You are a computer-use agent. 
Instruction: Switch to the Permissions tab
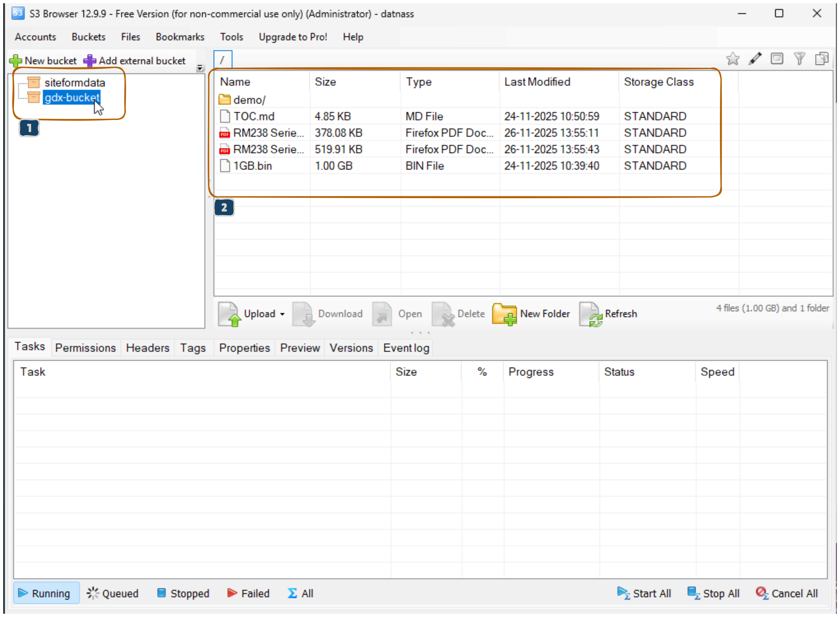tap(85, 348)
